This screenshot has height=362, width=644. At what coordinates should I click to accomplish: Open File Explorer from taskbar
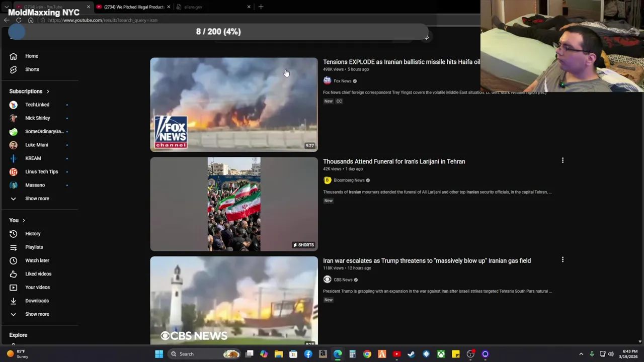click(278, 354)
